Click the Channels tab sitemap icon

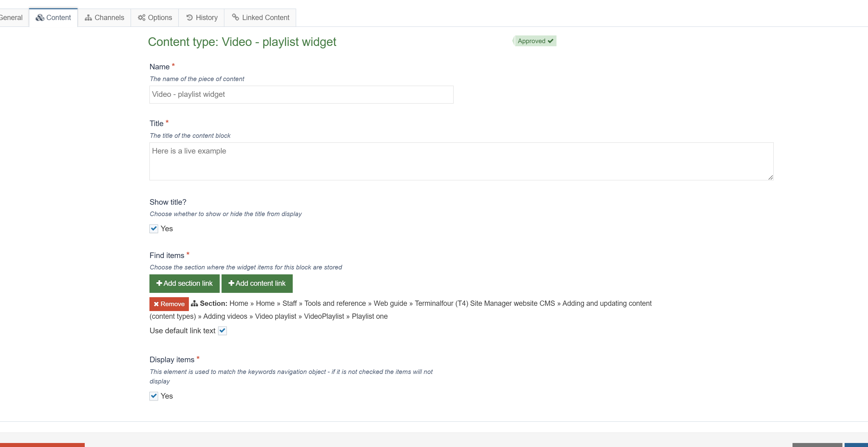pos(88,18)
